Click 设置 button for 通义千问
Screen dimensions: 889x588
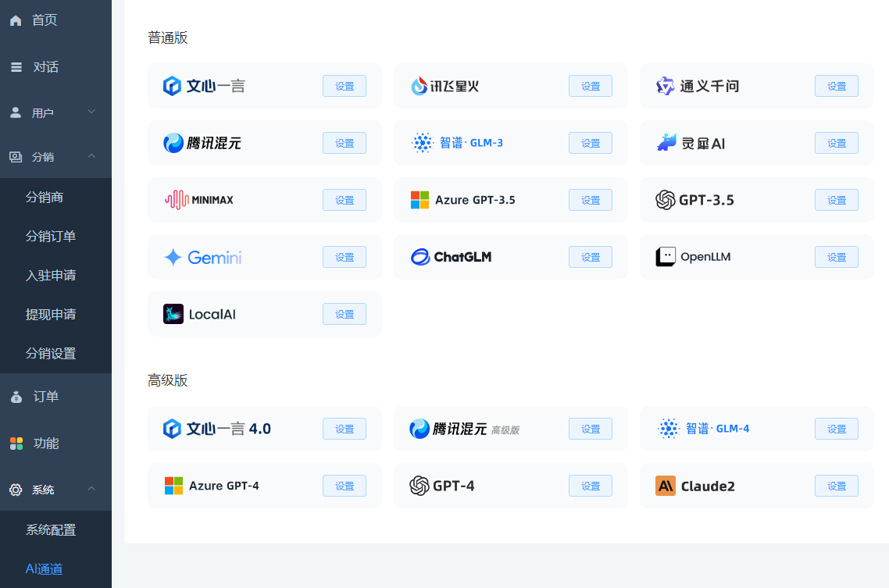pos(837,86)
